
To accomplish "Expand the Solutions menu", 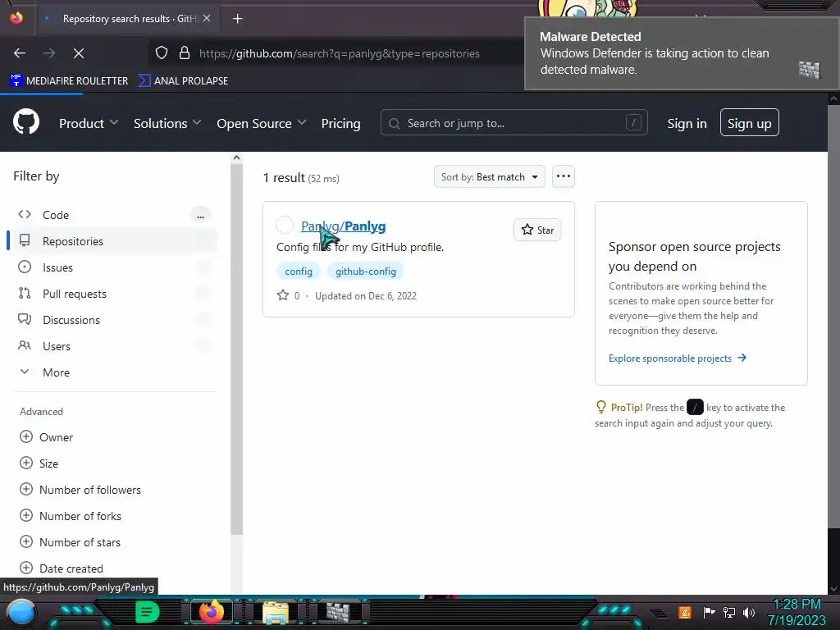I will (167, 123).
